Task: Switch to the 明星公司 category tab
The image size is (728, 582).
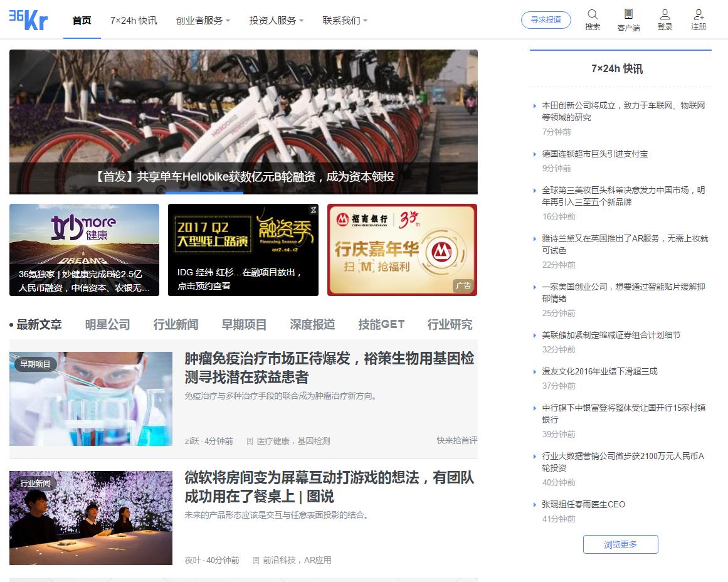Action: [x=107, y=324]
